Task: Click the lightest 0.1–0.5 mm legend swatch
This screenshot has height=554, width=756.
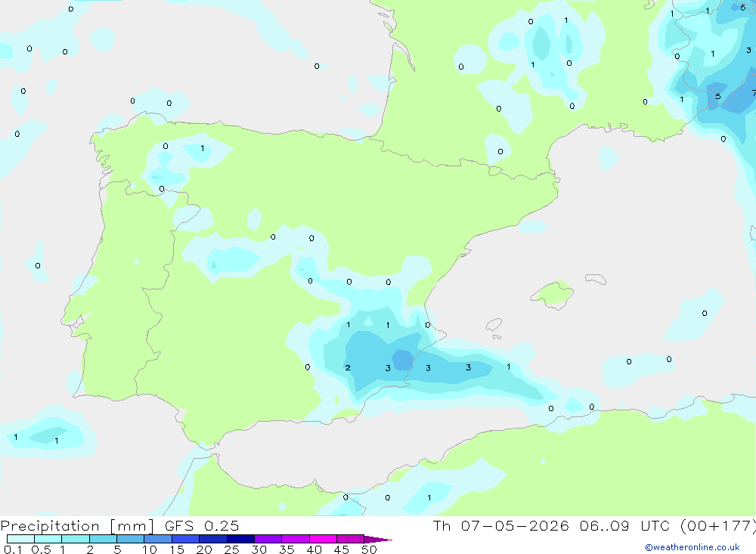Action: point(20,539)
